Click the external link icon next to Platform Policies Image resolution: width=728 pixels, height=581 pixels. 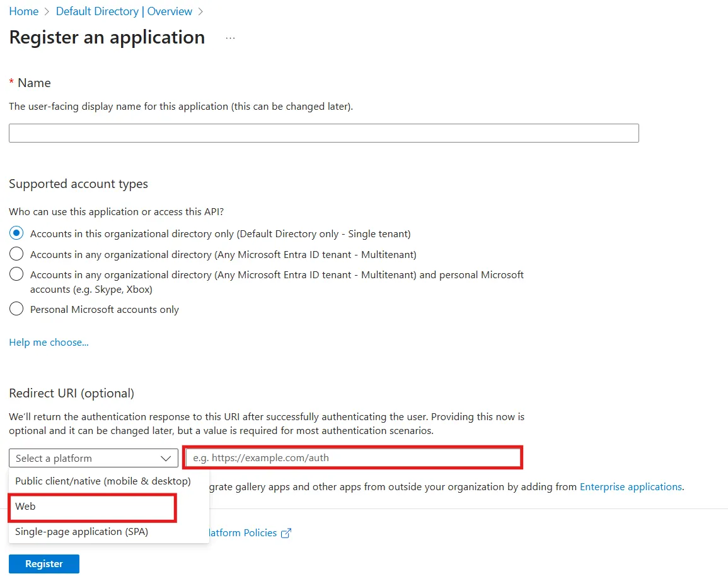(x=287, y=532)
